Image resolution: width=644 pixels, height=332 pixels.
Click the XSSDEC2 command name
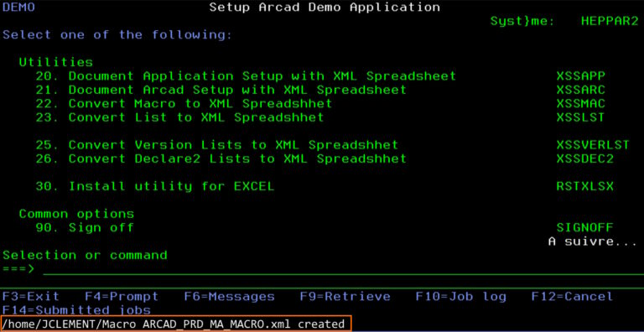point(584,158)
